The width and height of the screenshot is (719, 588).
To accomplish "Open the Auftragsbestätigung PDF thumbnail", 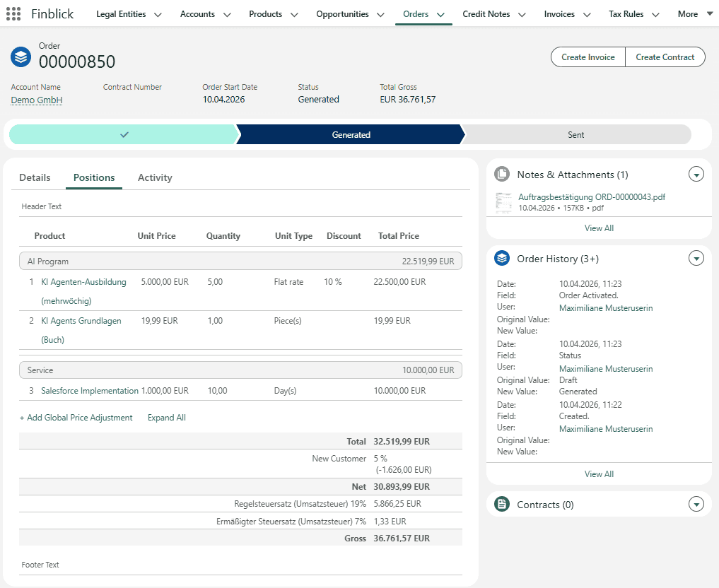I will pos(503,202).
